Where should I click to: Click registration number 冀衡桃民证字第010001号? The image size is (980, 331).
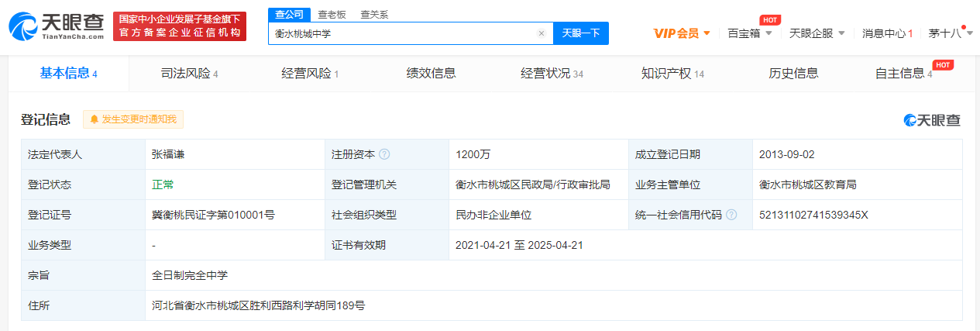tap(213, 215)
